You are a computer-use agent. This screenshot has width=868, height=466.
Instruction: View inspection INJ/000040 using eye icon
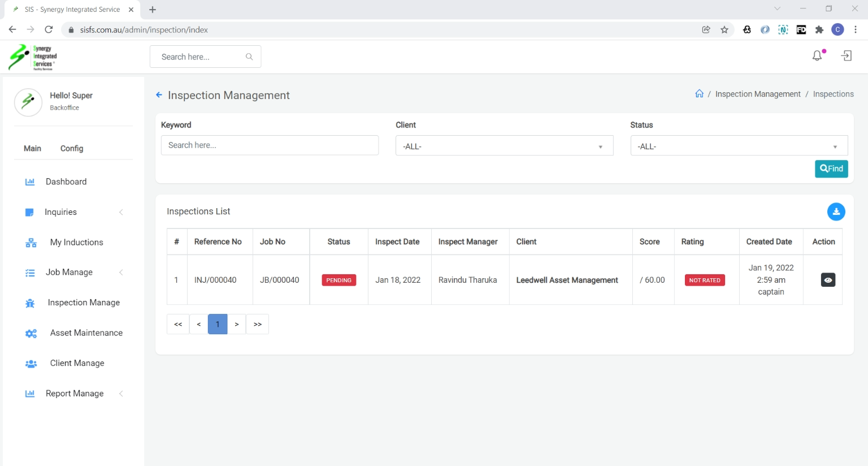coord(828,280)
